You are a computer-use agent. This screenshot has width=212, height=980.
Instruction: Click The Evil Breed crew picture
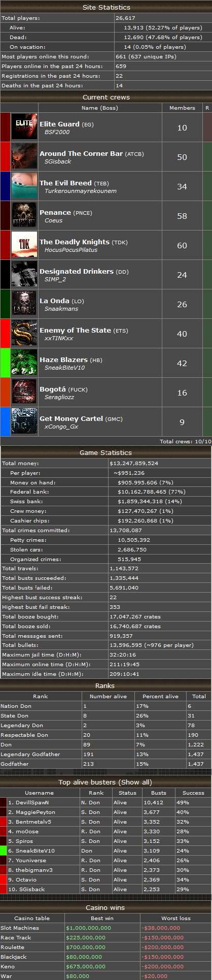[x=24, y=186]
